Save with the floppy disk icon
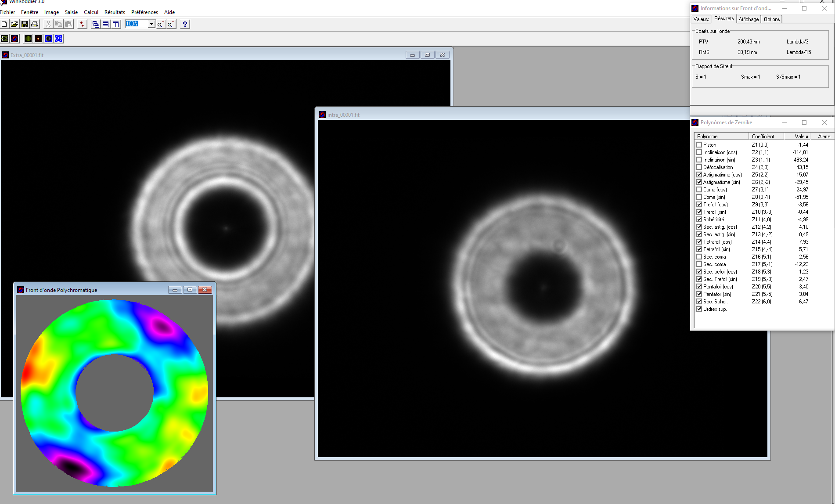 pyautogui.click(x=25, y=24)
